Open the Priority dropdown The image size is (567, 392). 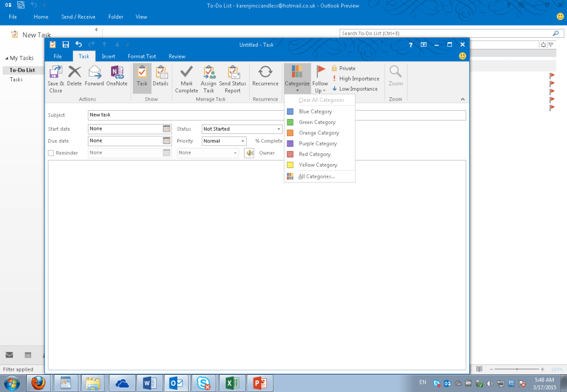pyautogui.click(x=242, y=141)
